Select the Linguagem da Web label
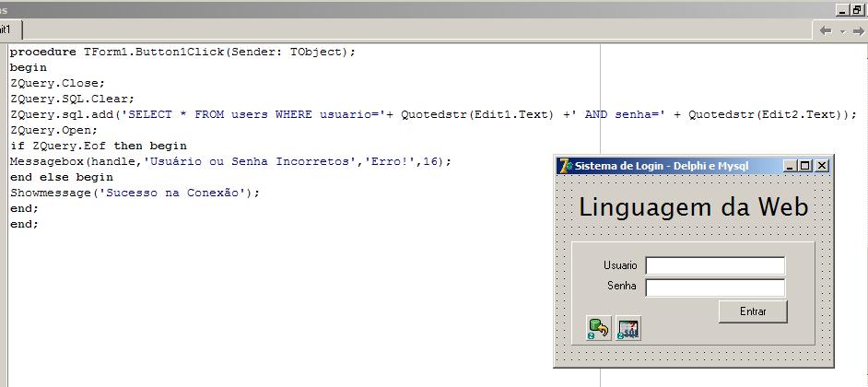Viewport: 868px width, 387px height. [694, 207]
